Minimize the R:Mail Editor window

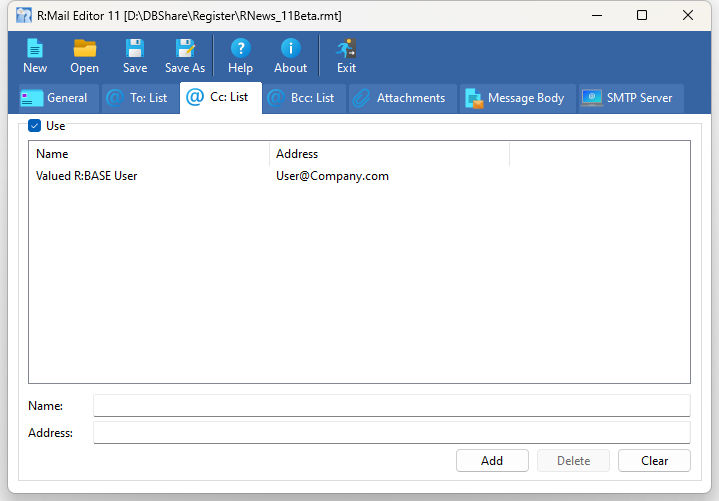pyautogui.click(x=597, y=16)
